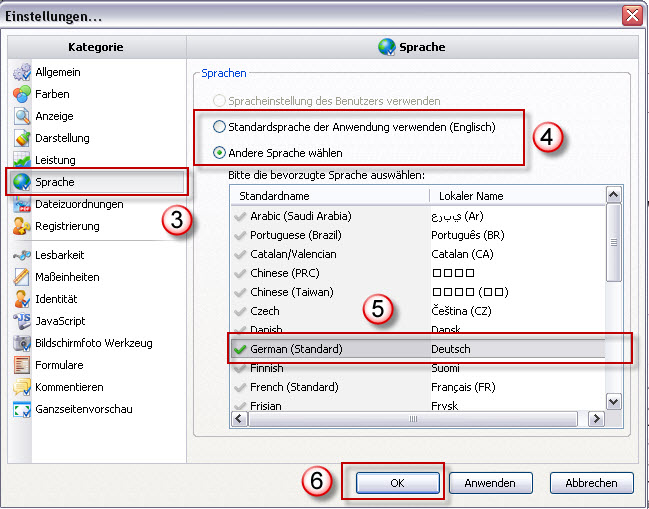Screen dimensions: 649x509
Task: Click the gray checkmark beside Portuguese (Brazil)
Action: pos(240,235)
